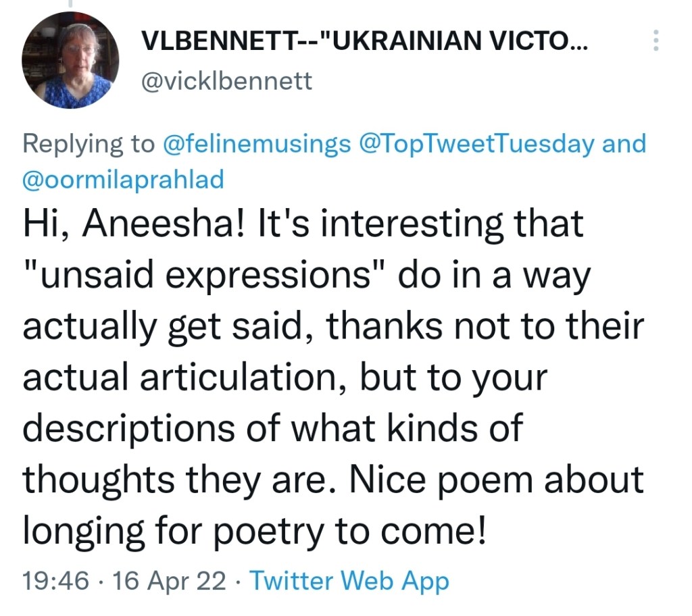This screenshot has height=616, width=692.
Task: Open the @oormilaprahlad mention link
Action: 123,180
